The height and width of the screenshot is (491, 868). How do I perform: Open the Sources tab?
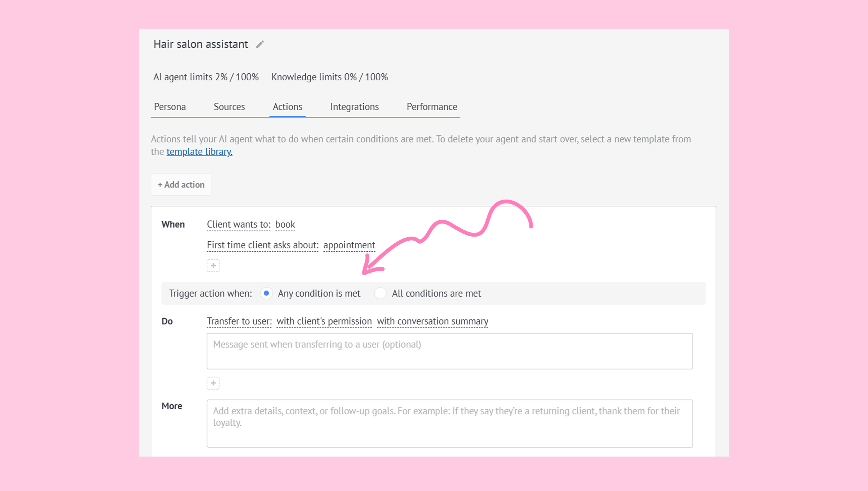pyautogui.click(x=229, y=106)
